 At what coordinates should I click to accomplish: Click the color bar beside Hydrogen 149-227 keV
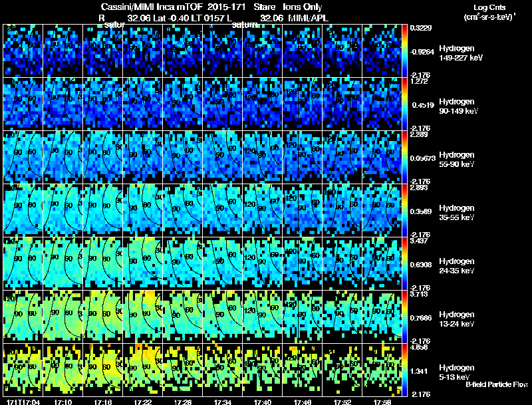coord(404,51)
